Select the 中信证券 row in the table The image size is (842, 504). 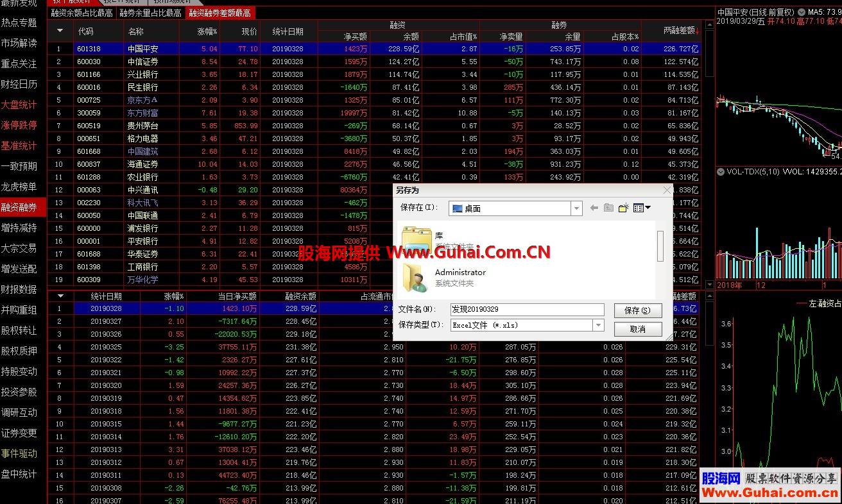click(x=375, y=62)
